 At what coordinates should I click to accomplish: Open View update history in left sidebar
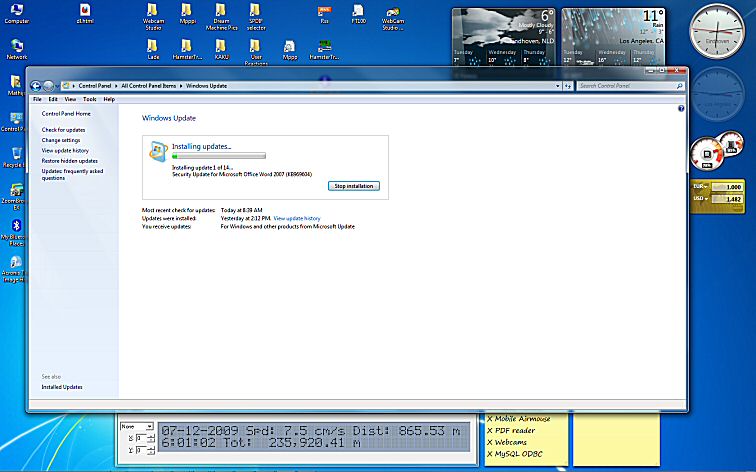[65, 150]
